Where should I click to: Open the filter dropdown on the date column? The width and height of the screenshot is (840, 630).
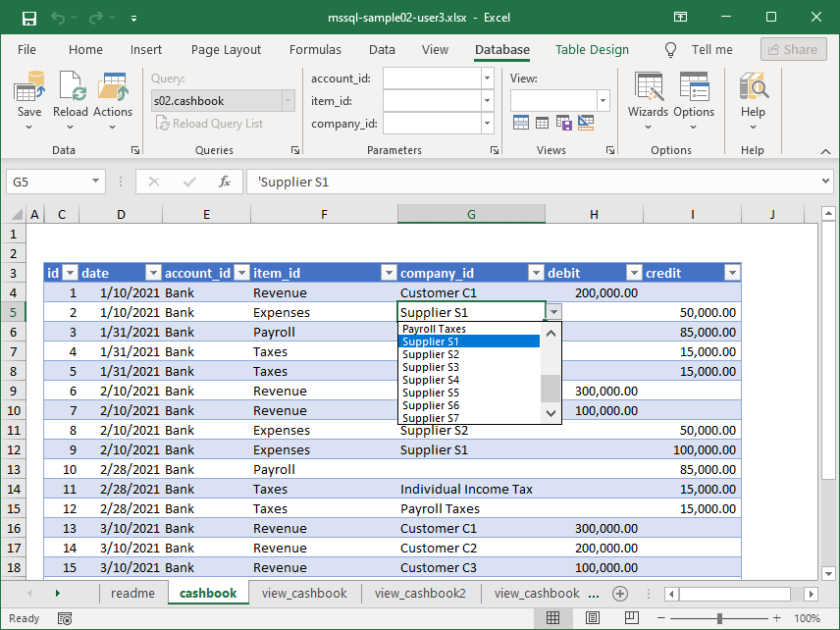(x=153, y=273)
